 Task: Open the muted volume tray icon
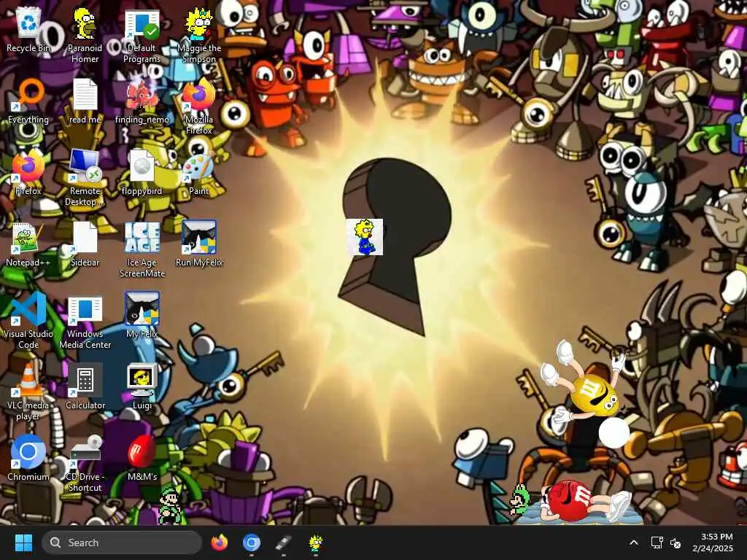[x=676, y=542]
